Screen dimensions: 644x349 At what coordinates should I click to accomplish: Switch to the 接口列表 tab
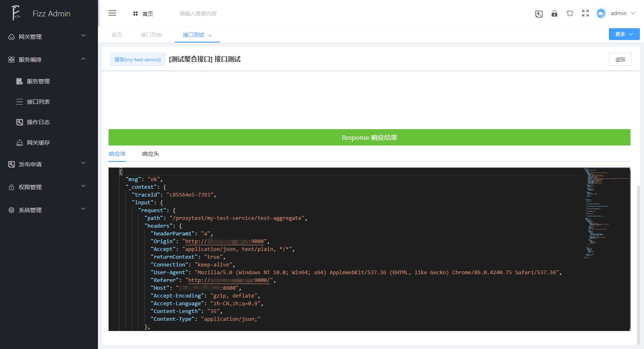pos(151,35)
